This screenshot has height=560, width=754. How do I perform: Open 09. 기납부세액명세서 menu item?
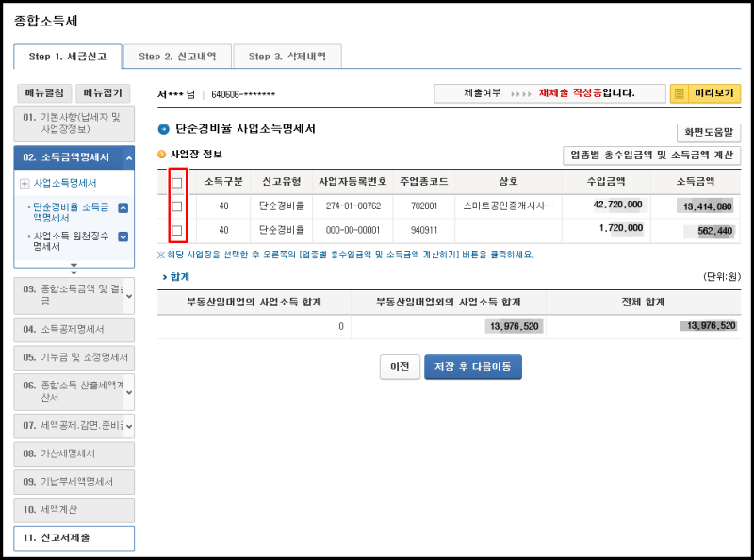74,482
